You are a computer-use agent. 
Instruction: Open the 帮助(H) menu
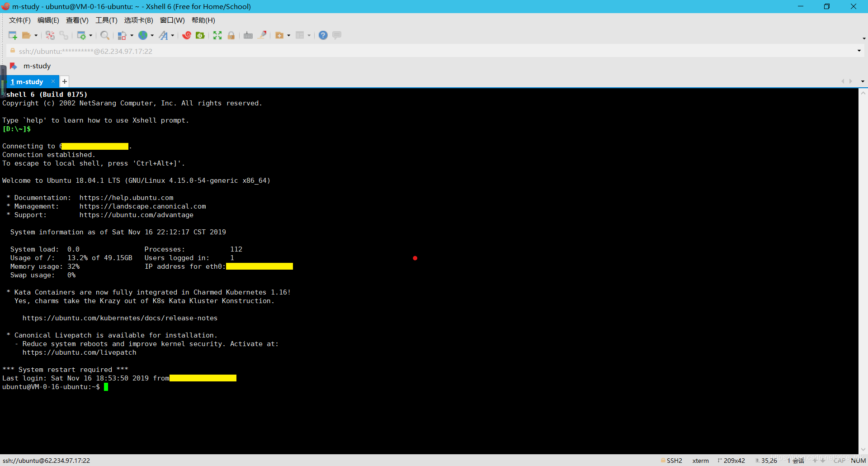click(203, 20)
